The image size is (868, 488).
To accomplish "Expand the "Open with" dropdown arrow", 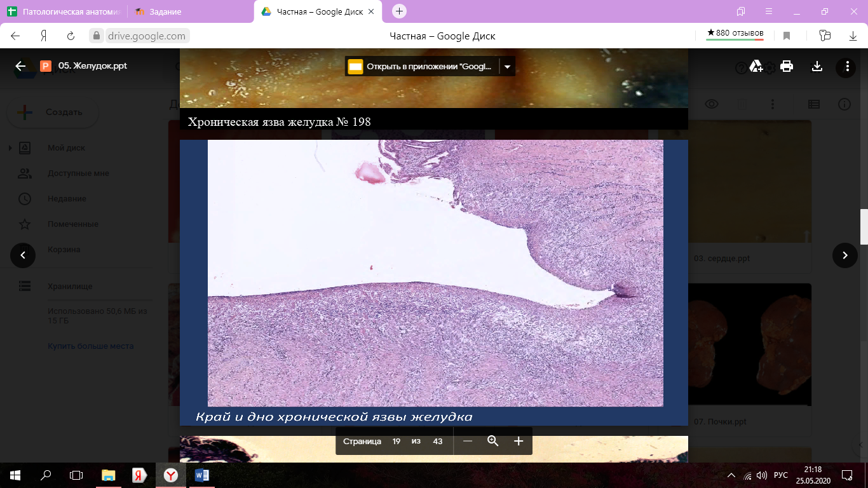I will coord(507,66).
